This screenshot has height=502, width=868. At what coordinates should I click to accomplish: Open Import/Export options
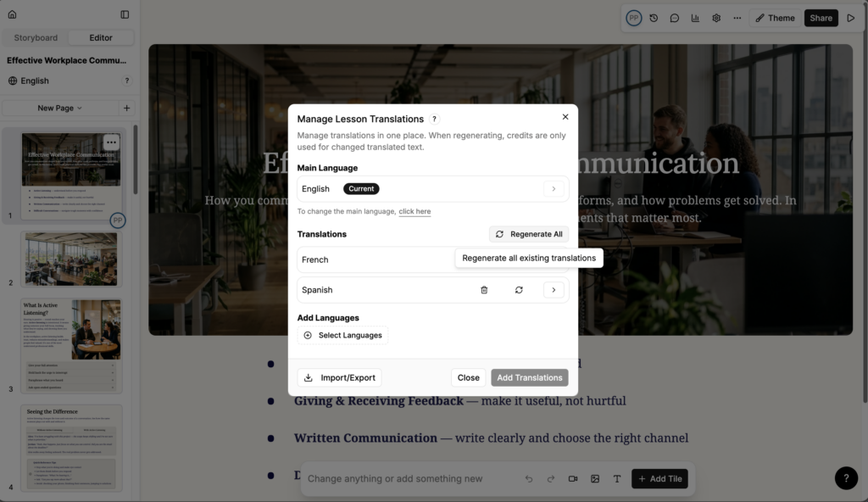pos(339,377)
